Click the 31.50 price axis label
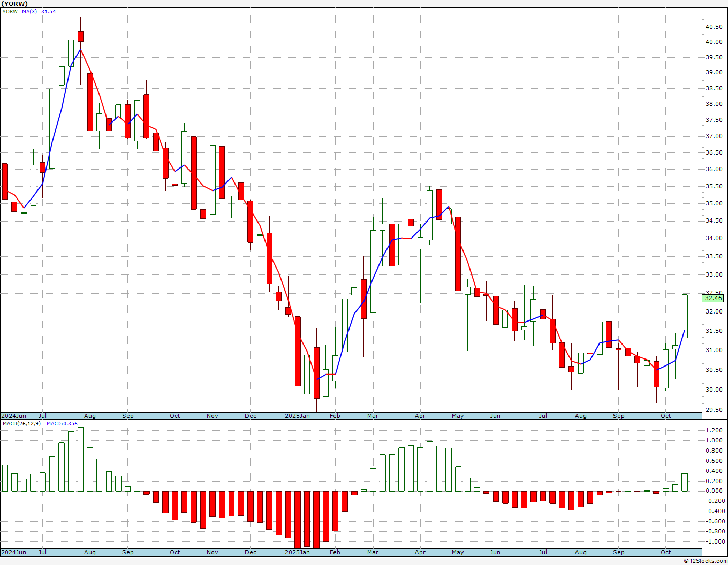Viewport: 728px width, 565px height. coord(713,331)
